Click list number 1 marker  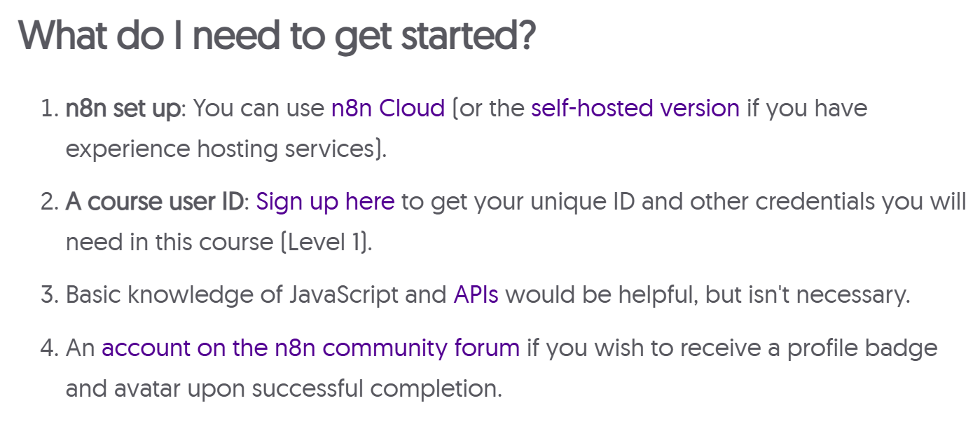[x=48, y=109]
